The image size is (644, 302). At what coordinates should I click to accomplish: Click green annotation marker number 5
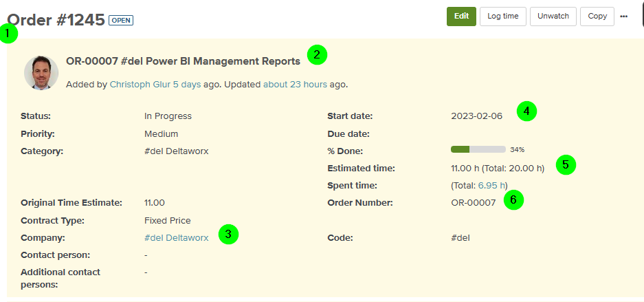566,165
